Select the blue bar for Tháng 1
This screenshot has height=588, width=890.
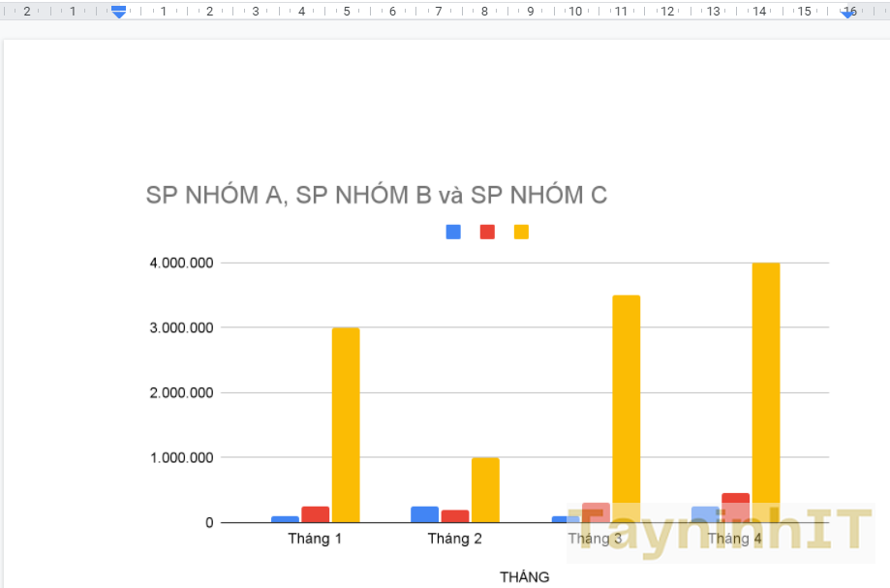[x=285, y=519]
